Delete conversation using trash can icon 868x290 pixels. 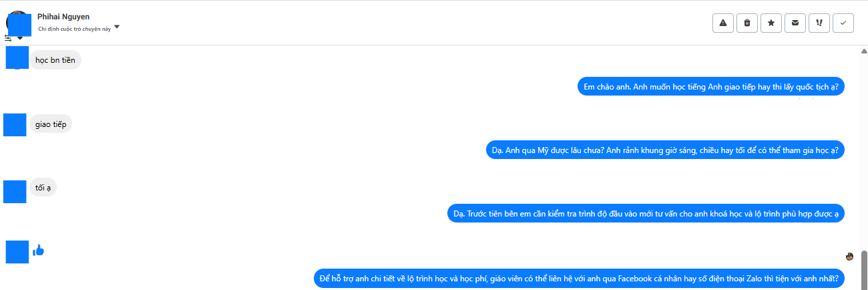point(747,23)
